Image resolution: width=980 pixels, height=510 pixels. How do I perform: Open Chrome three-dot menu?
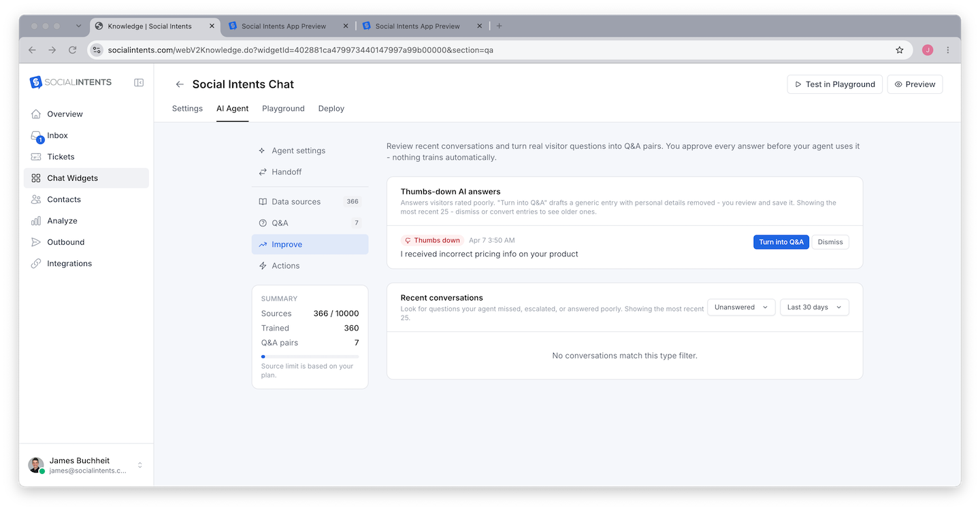[x=948, y=50]
